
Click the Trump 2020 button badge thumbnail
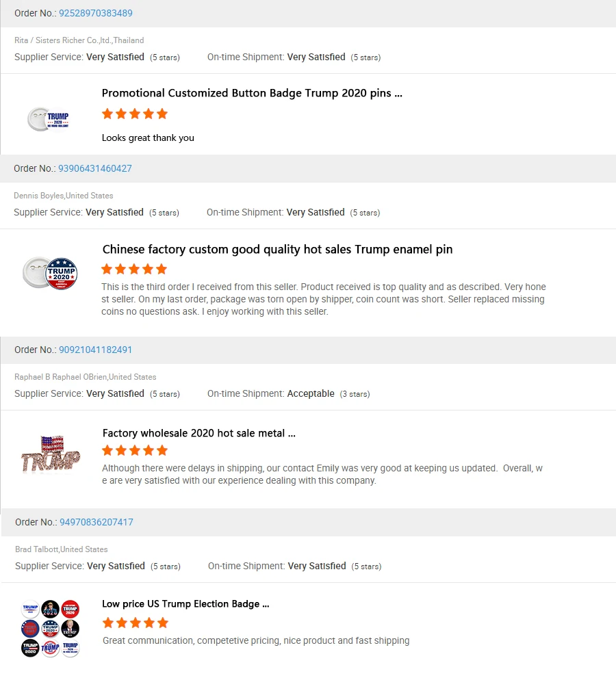point(49,119)
